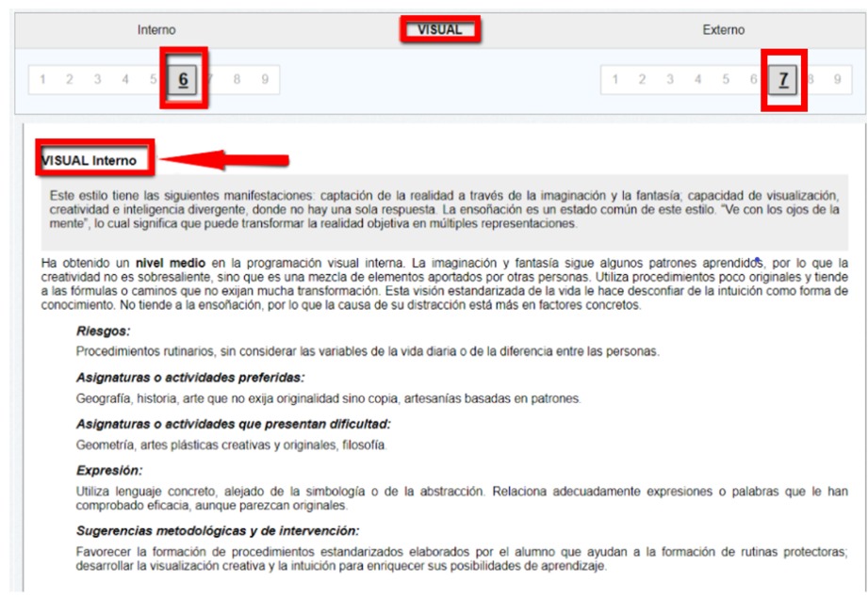Click number 3 on the Externo scale
Screen dimensions: 868x599
pyautogui.click(x=670, y=80)
